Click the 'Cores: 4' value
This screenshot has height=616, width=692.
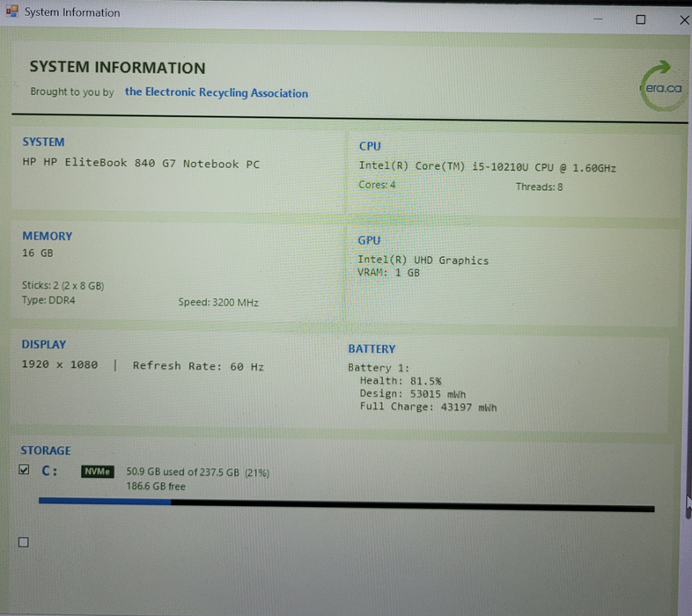coord(377,185)
